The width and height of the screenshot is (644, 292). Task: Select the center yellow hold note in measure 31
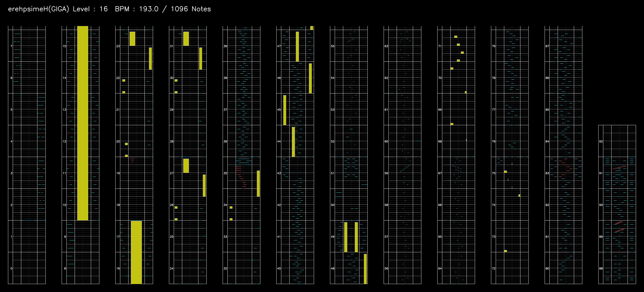pyautogui.click(x=186, y=39)
